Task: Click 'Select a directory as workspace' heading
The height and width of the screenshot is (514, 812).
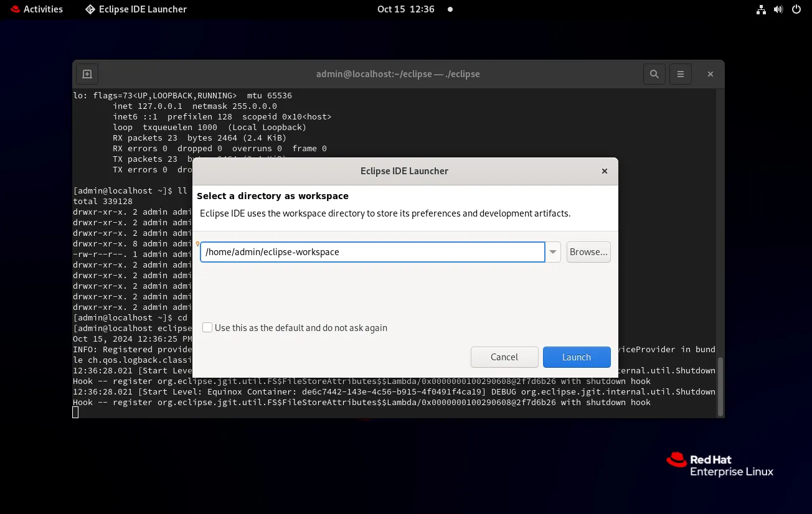Action: [273, 196]
